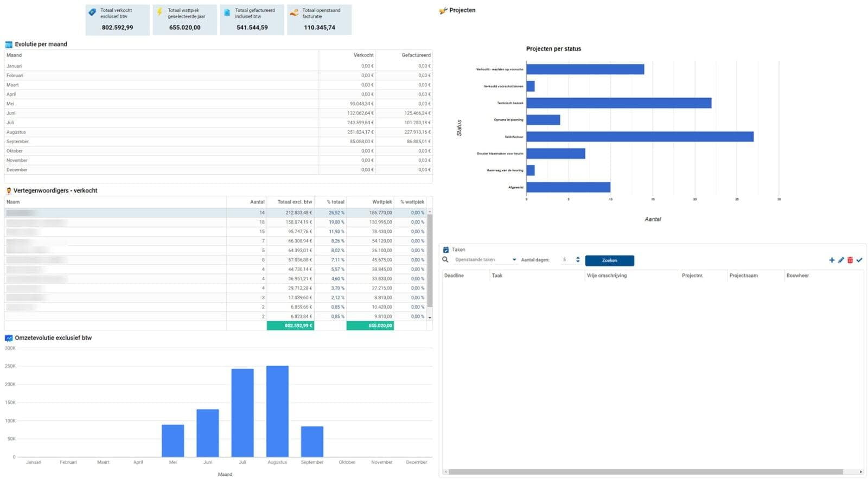Screen dimensions: 868x479
Task: Click the magnifier icon in Taken panel
Action: (x=445, y=260)
